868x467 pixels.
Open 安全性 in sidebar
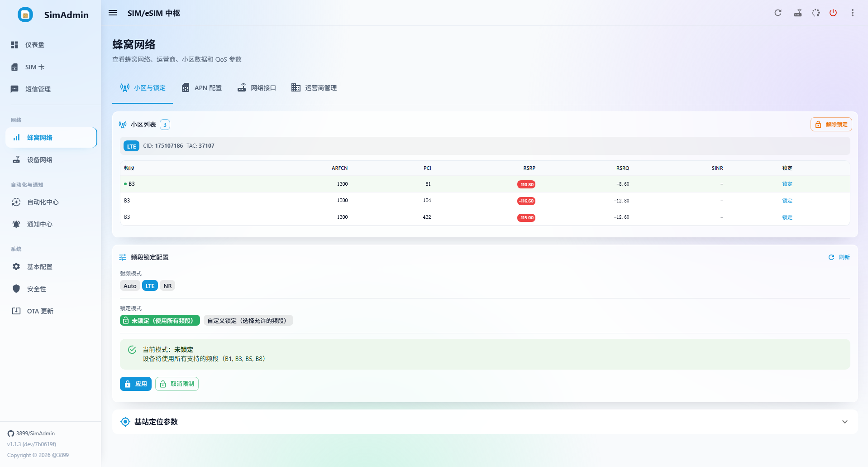51,289
